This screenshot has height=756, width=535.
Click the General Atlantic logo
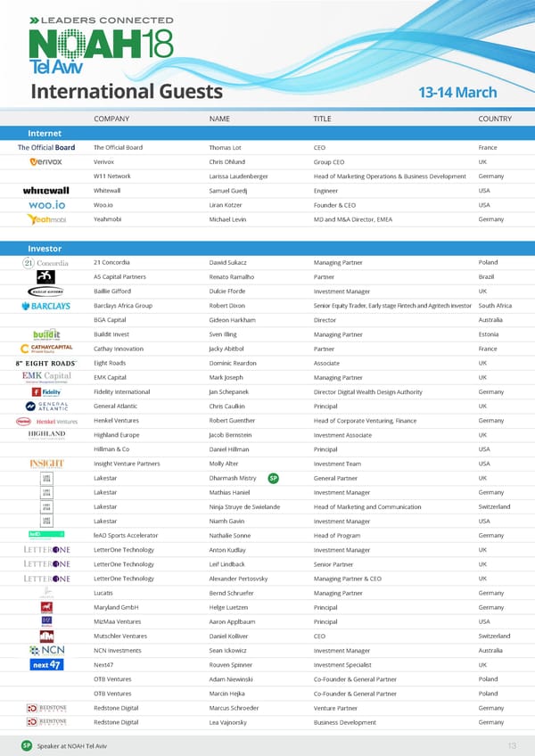pos(45,407)
